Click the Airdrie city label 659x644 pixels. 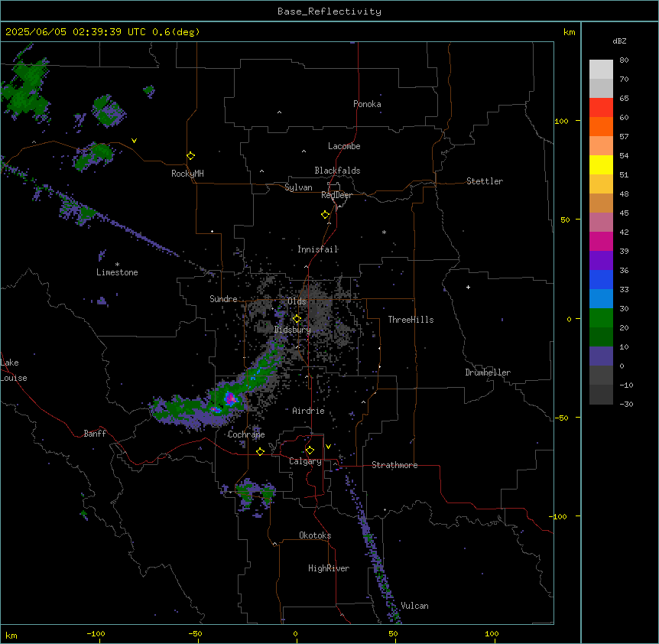coord(308,411)
